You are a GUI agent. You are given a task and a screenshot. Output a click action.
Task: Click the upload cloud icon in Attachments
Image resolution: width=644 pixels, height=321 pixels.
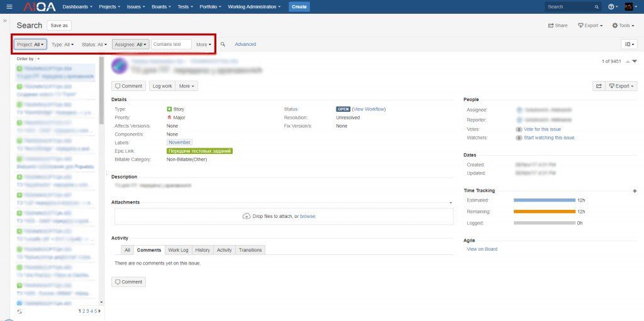tap(247, 216)
